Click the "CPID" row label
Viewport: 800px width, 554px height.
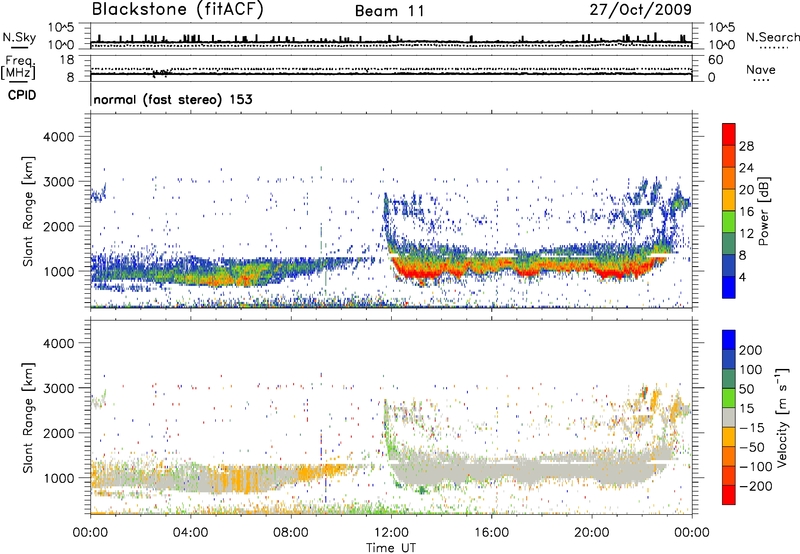coord(22,95)
